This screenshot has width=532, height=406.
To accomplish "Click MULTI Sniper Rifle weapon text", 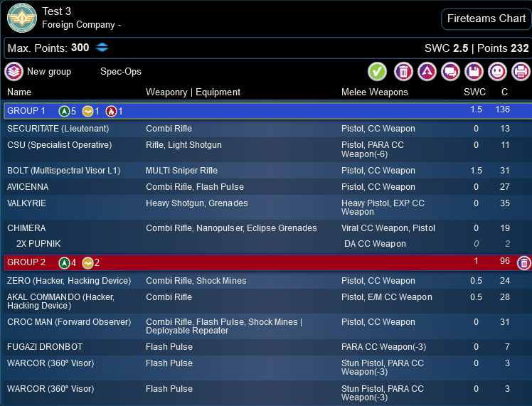I will [181, 171].
